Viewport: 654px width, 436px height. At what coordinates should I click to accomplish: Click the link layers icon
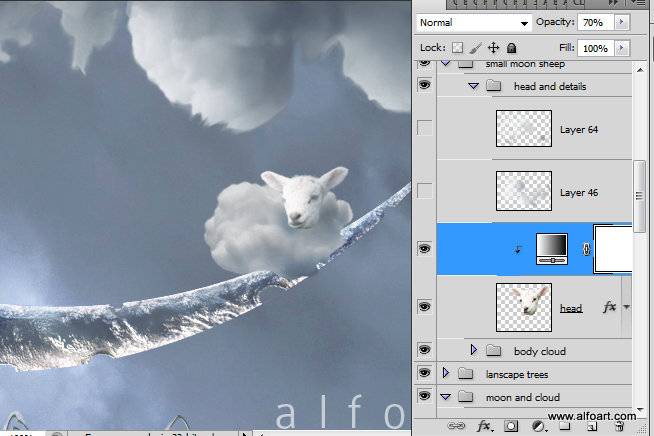pos(456,426)
